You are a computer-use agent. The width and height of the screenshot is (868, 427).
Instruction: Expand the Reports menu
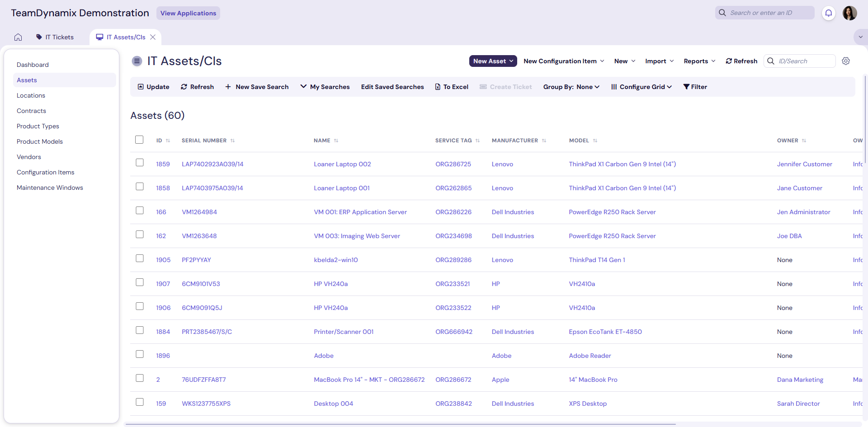[x=699, y=61]
